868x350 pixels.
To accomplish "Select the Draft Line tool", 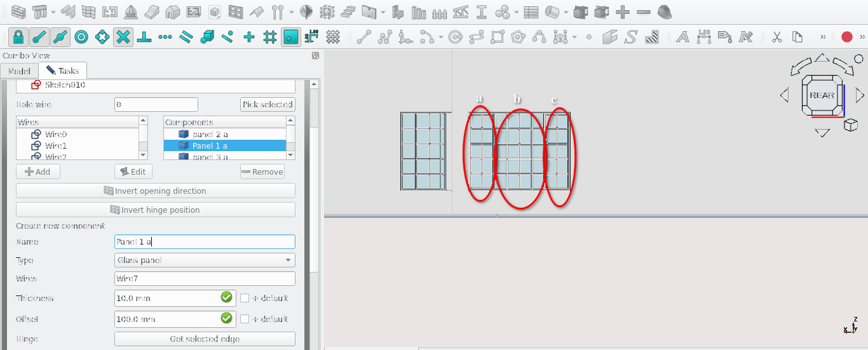I will (x=364, y=37).
